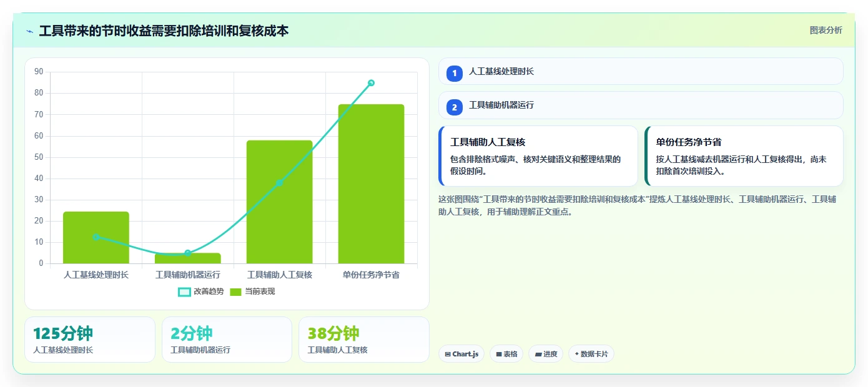Screen dimensions: 868x387
Task: Click the 单份任务净节省 bar
Action: (372, 184)
